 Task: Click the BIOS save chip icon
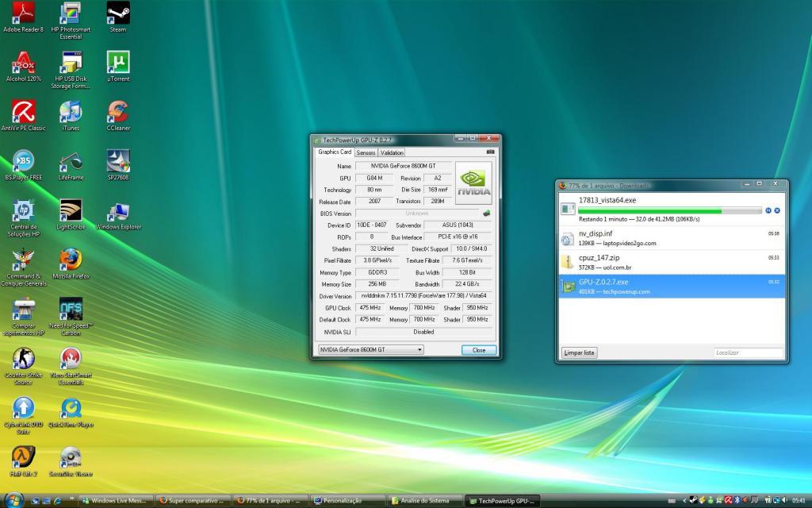click(486, 213)
